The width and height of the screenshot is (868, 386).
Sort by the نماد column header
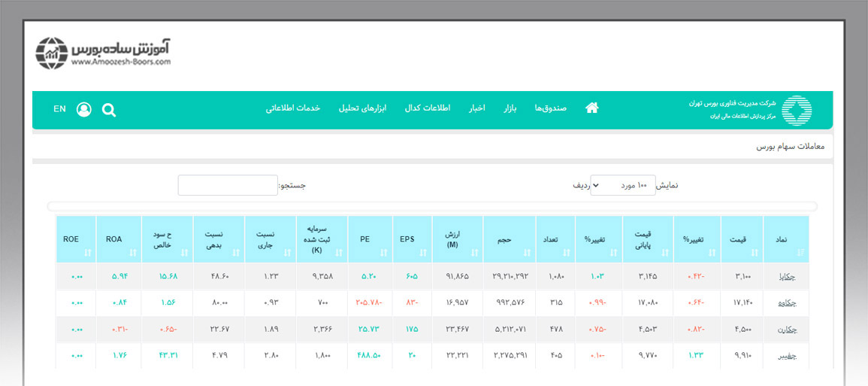(785, 239)
